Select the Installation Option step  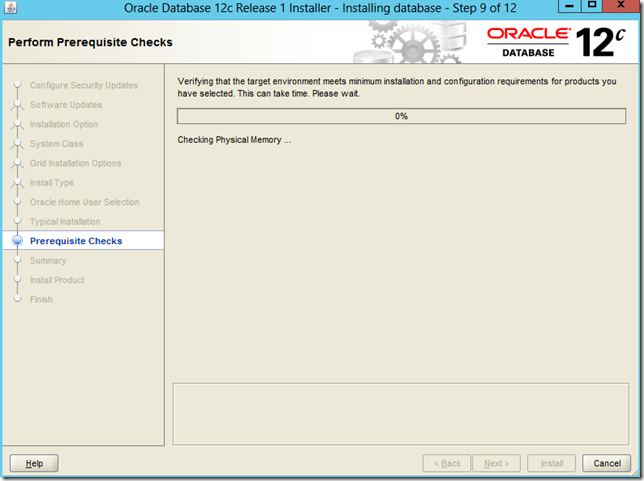pos(64,124)
